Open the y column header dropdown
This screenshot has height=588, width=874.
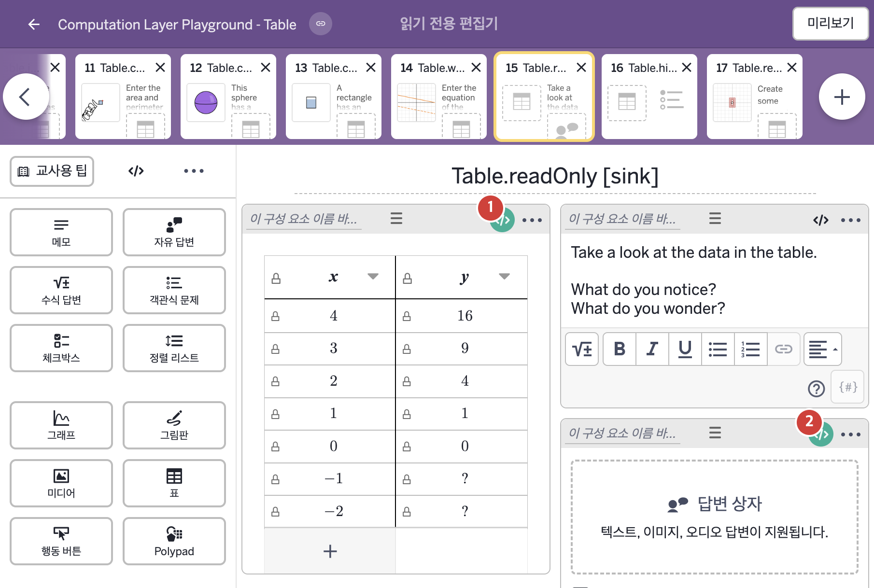click(x=504, y=277)
